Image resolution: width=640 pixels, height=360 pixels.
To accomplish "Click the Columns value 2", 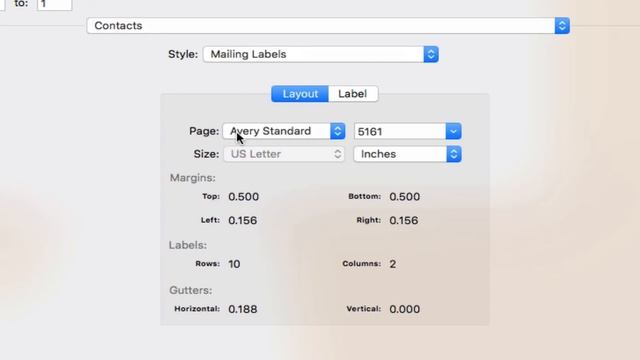I will tap(393, 264).
